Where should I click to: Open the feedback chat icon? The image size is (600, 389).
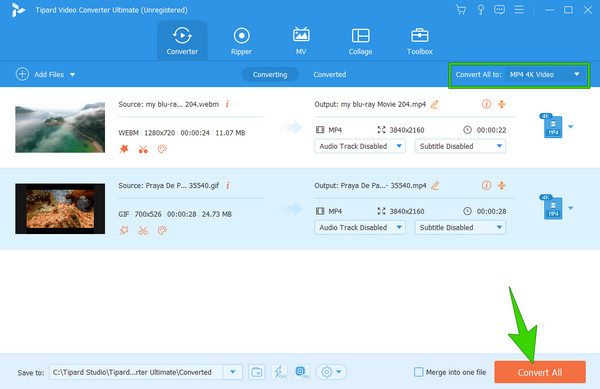coord(499,10)
